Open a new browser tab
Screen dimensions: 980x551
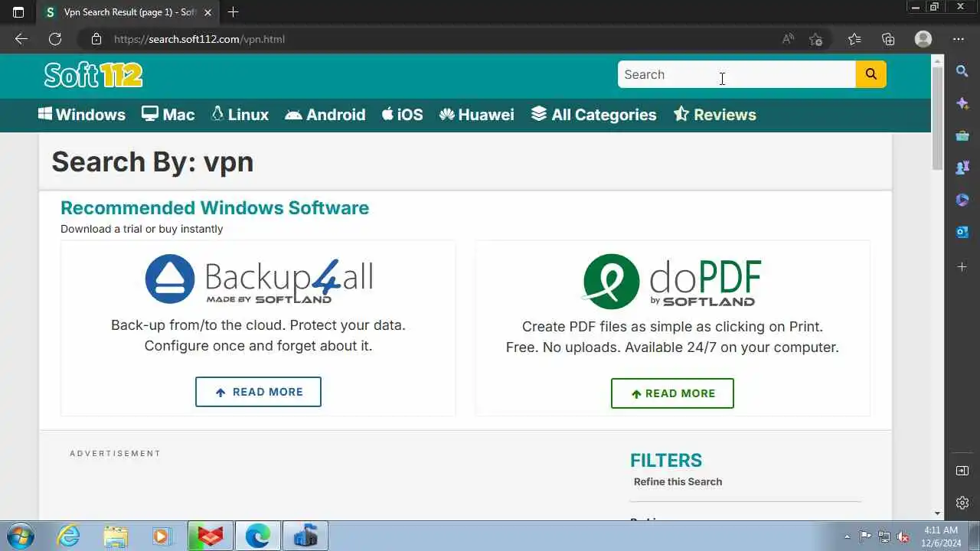tap(234, 12)
